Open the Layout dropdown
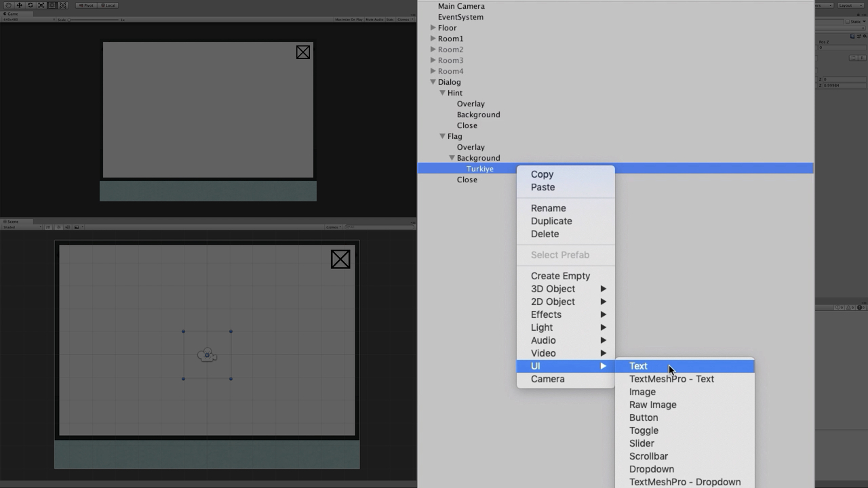The width and height of the screenshot is (868, 488). click(x=848, y=5)
